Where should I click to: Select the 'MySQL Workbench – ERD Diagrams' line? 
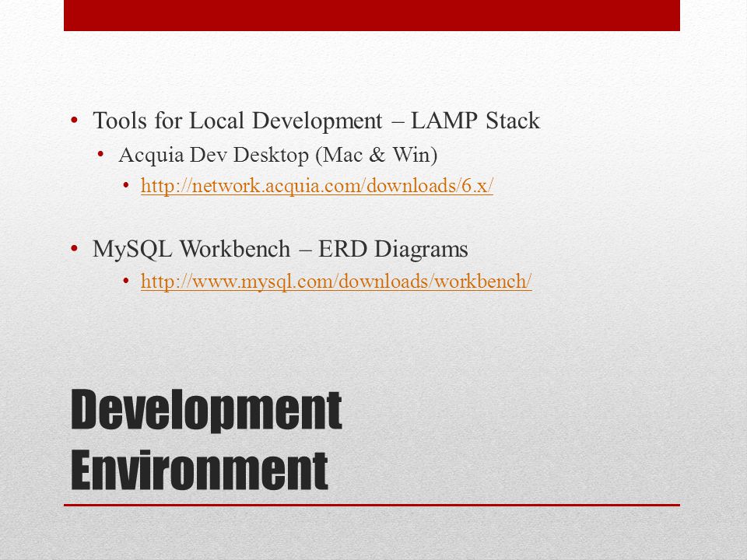[280, 249]
